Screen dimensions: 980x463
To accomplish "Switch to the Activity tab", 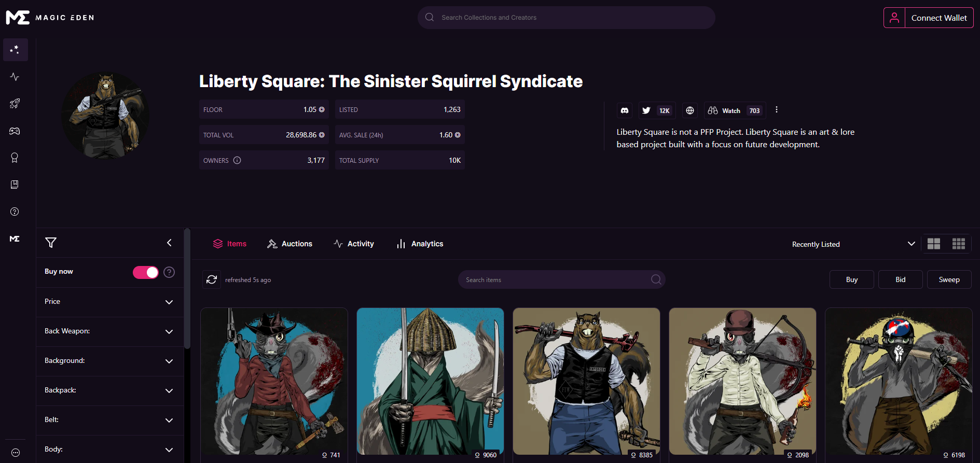I will click(x=354, y=244).
